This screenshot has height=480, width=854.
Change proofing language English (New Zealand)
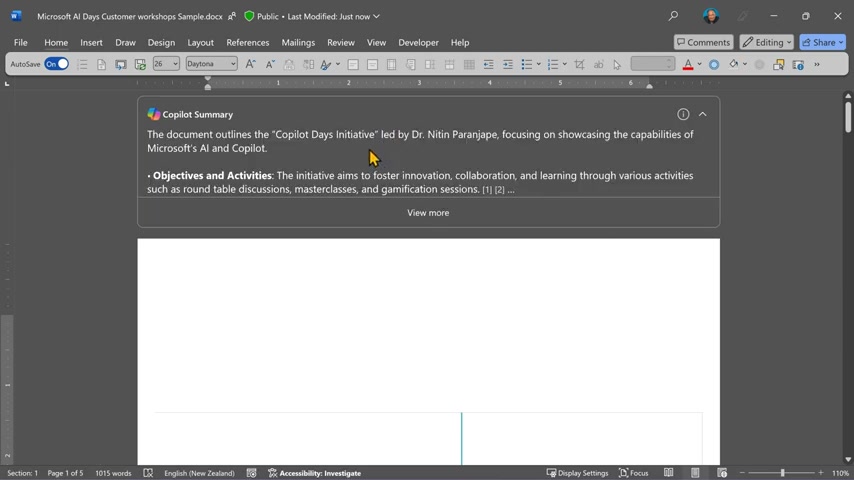199,473
